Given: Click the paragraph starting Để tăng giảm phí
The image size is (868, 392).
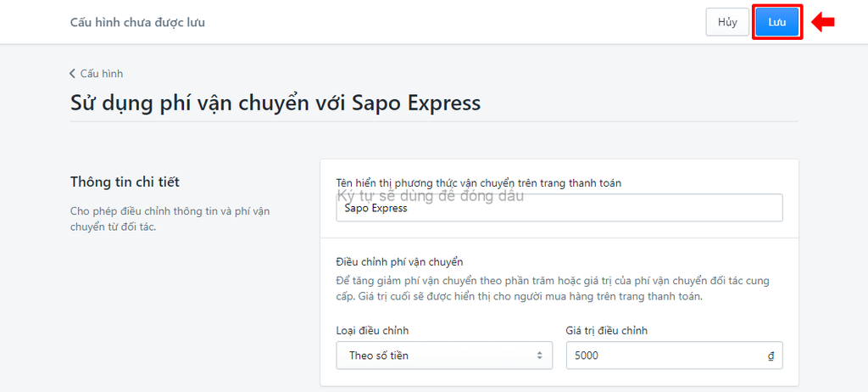Looking at the screenshot, I should (553, 288).
